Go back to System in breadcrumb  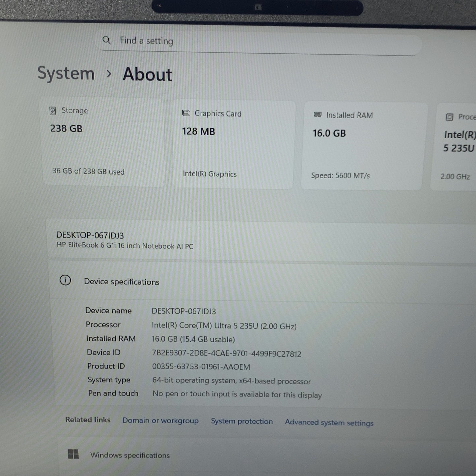coord(66,73)
